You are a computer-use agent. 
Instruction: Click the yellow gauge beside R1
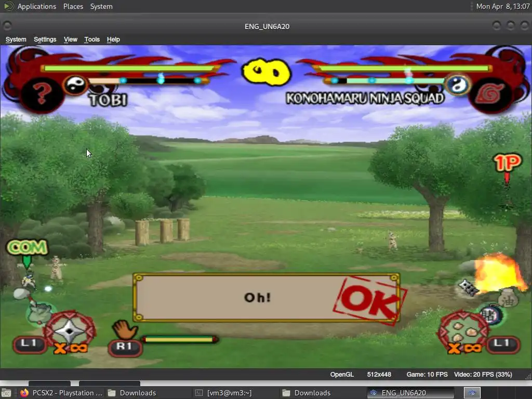pyautogui.click(x=180, y=339)
